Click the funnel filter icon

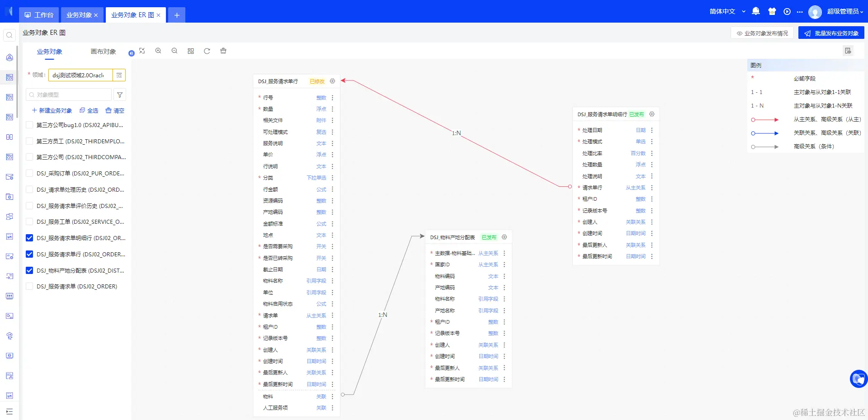click(x=120, y=94)
